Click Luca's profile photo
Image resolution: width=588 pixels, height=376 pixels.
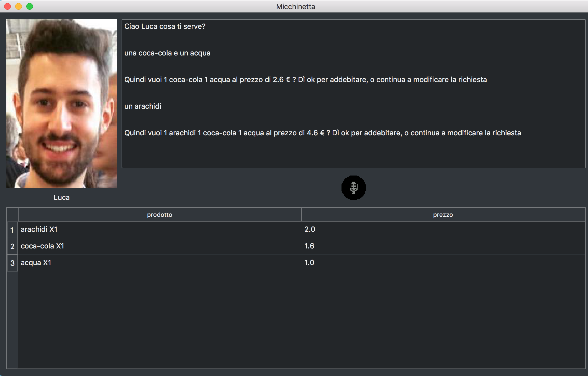tap(62, 103)
